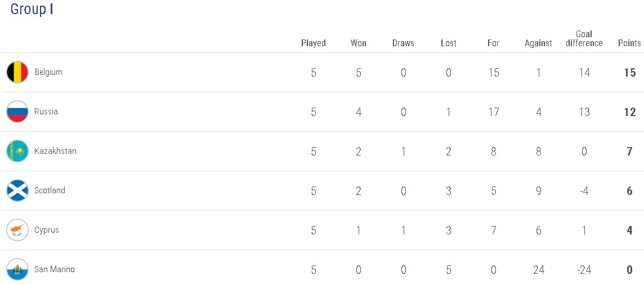Click the Cyprus flag icon
This screenshot has height=284, width=644.
(x=17, y=230)
